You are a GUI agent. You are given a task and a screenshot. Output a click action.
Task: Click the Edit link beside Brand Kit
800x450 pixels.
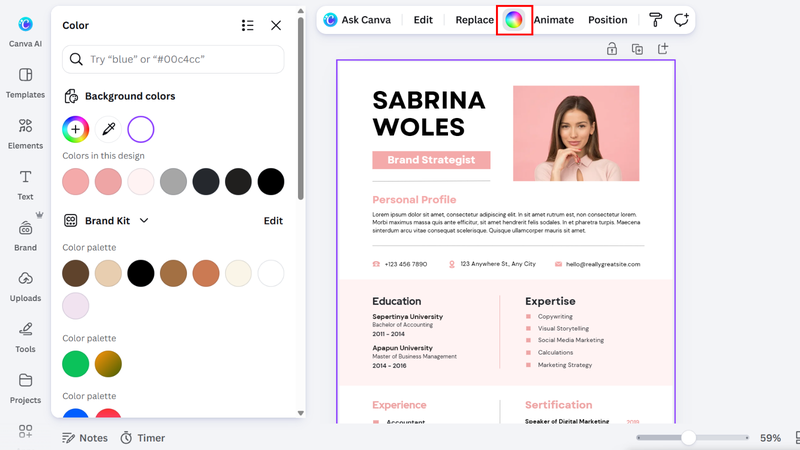[x=273, y=220]
